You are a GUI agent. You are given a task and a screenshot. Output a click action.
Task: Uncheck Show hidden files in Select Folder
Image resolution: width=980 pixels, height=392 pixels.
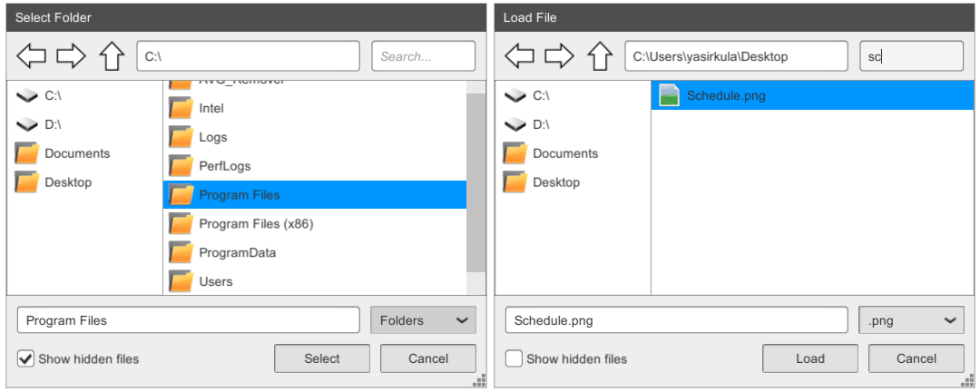(x=25, y=358)
